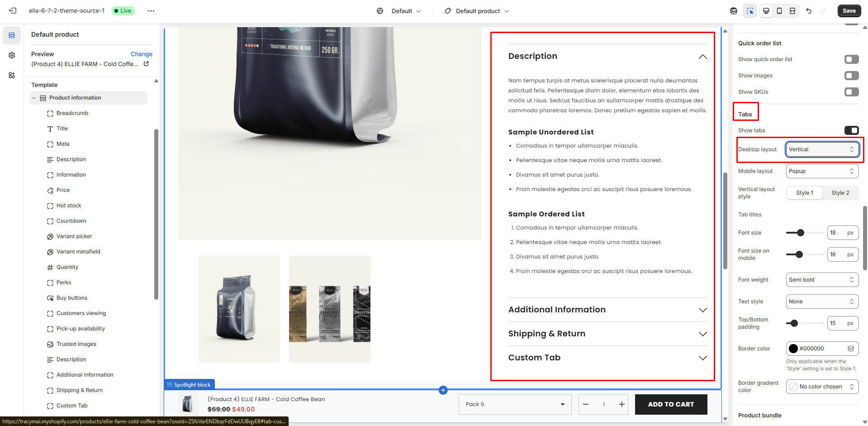This screenshot has height=426, width=868.
Task: Select Style 1 vertical layout
Action: tap(805, 193)
